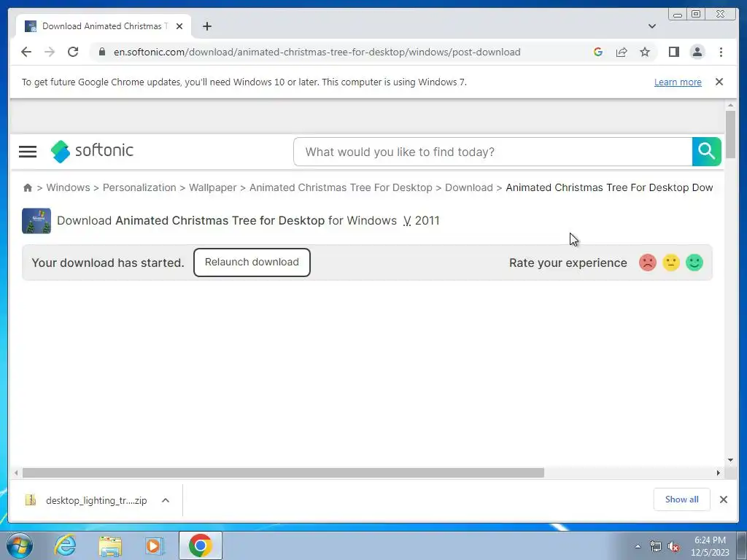747x560 pixels.
Task: Click the browser forward arrow
Action: click(50, 52)
